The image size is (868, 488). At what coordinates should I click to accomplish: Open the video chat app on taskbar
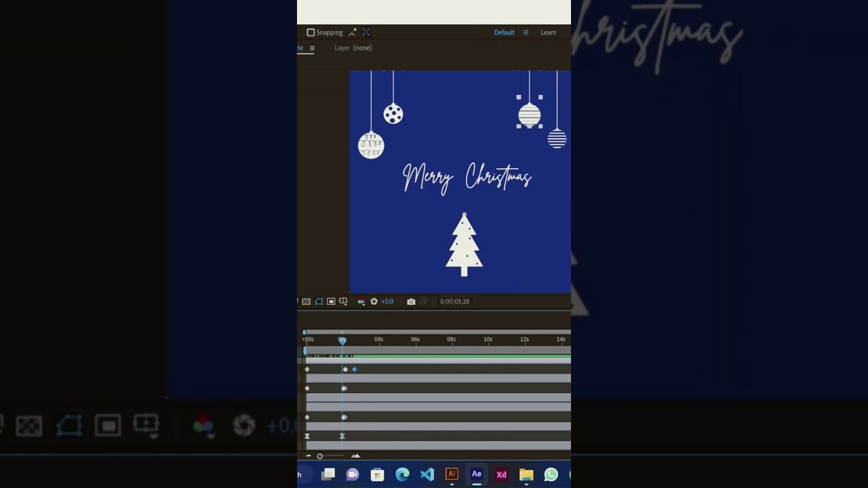coord(353,474)
